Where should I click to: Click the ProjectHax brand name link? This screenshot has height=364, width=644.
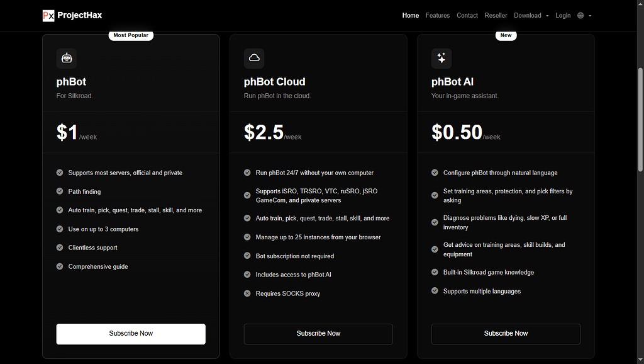click(x=80, y=15)
